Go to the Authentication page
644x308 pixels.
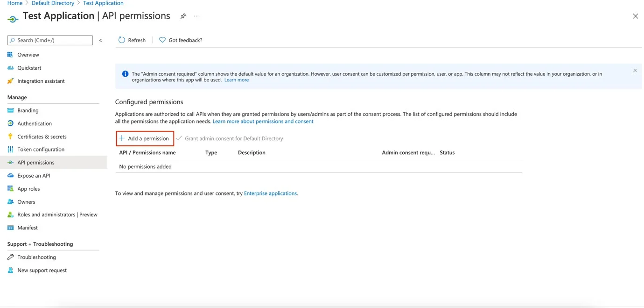tap(35, 123)
